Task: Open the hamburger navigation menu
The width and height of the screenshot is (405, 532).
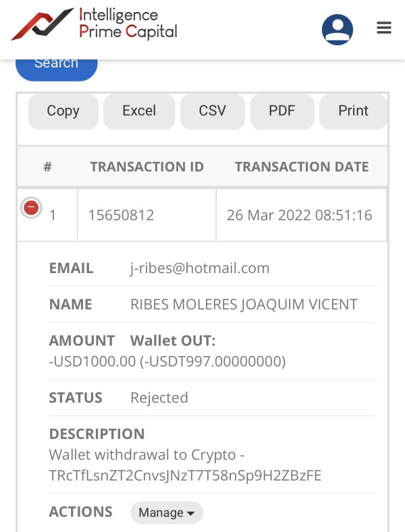Action: (x=384, y=28)
